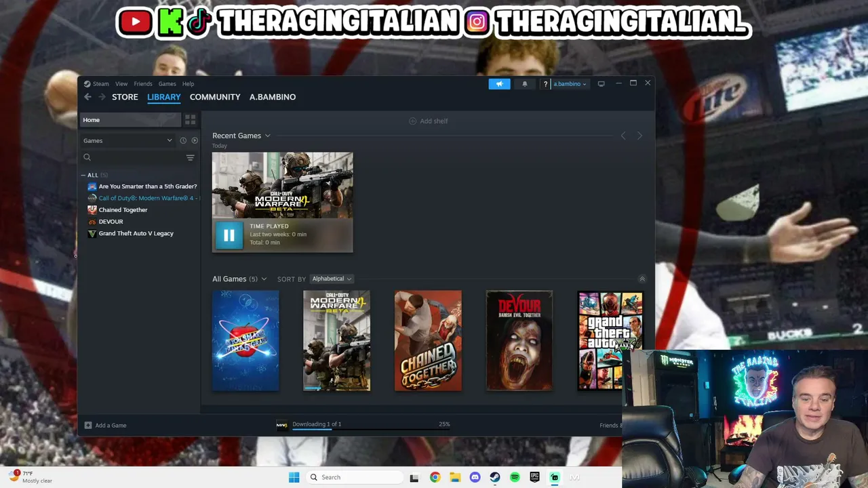The image size is (868, 488).
Task: Click the library search field
Action: 132,157
